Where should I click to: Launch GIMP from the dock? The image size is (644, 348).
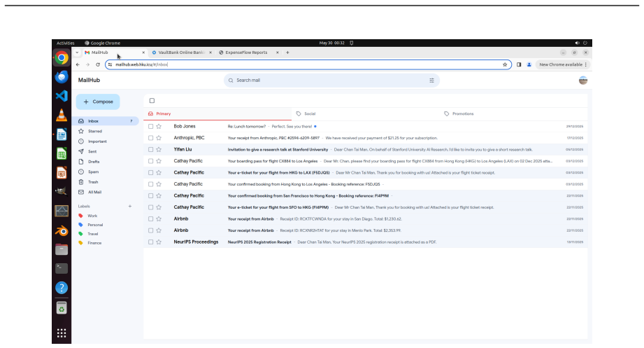62,192
